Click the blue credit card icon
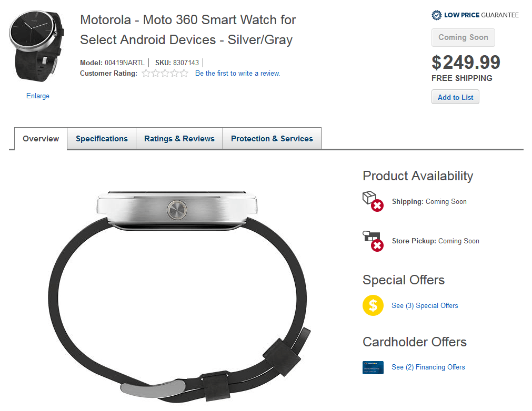Viewport: 532px width, 411px height. (373, 367)
